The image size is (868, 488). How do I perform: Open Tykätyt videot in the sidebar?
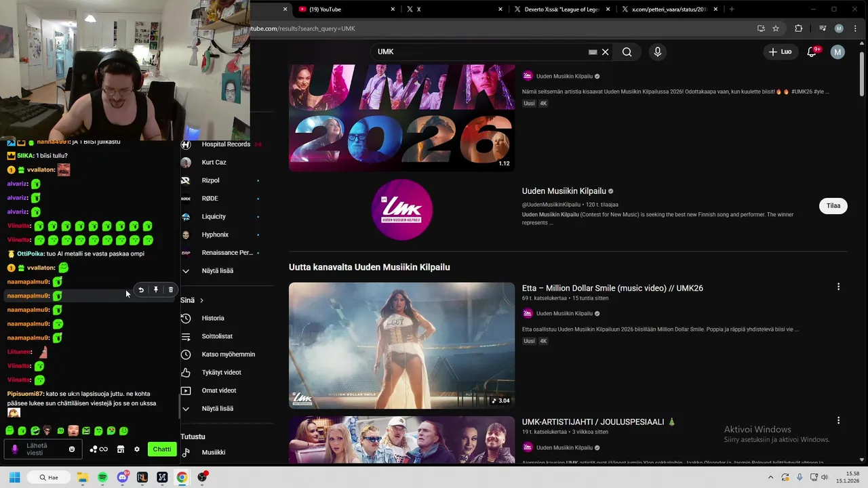(221, 372)
